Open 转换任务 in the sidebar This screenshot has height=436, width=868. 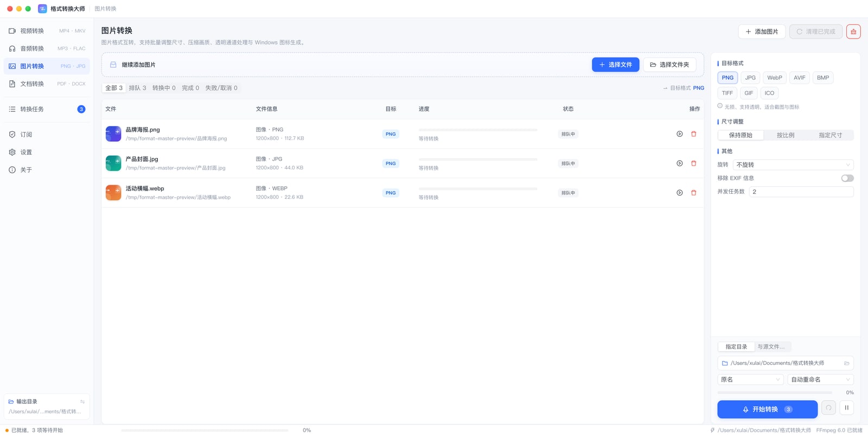click(x=47, y=109)
